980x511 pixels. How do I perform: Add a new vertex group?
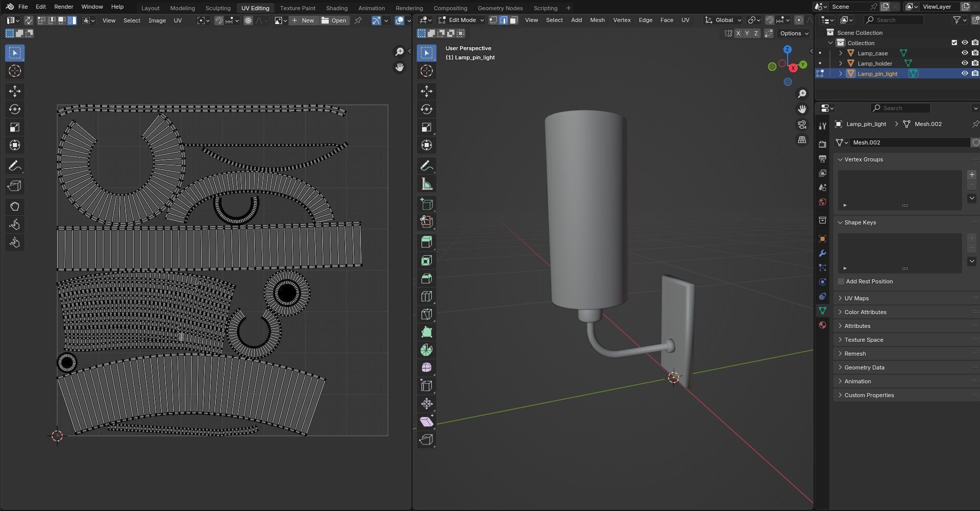(x=972, y=175)
